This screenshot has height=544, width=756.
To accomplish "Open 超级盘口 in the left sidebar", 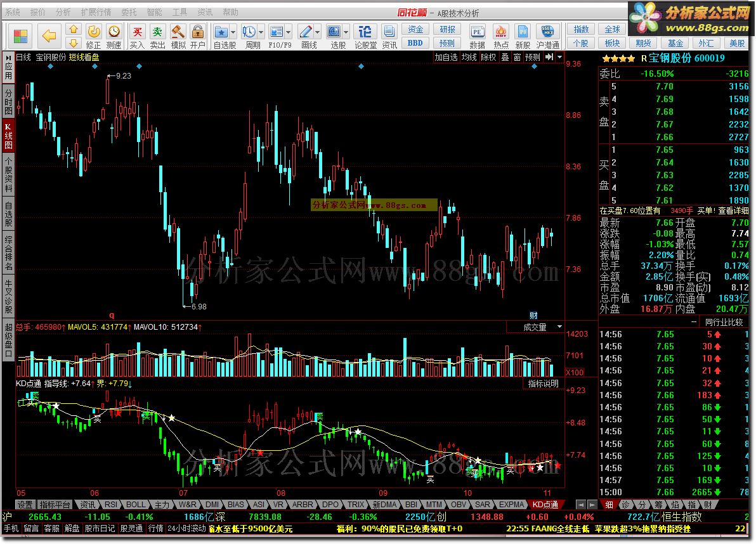I will pos(8,340).
